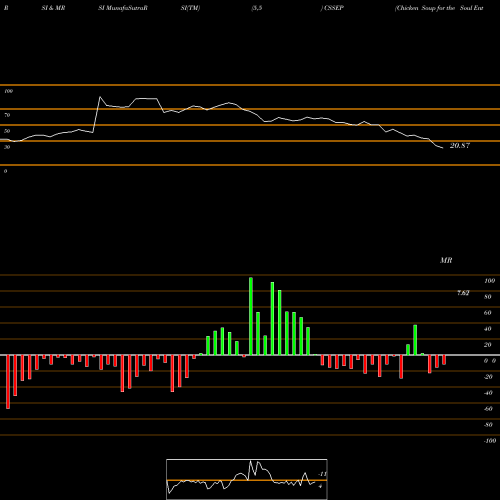Click the tallest green bar in the MR histogram
Image resolution: width=500 pixels, height=500 pixels.
[x=251, y=316]
